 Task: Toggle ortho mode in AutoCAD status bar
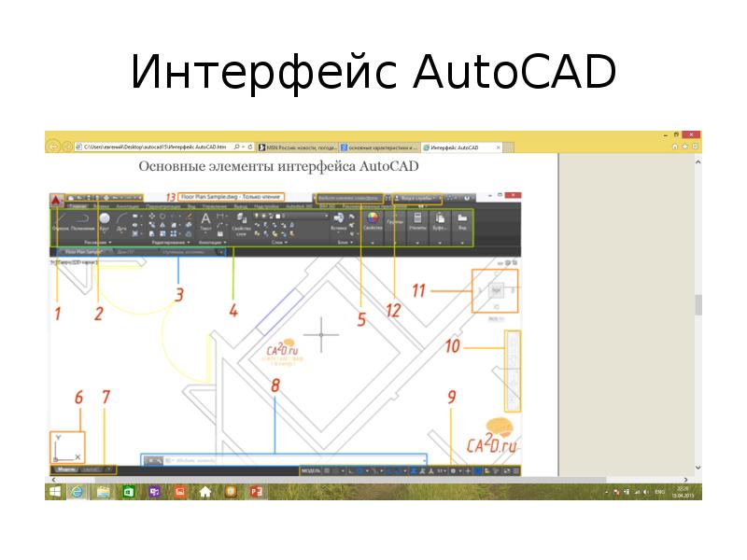click(351, 471)
